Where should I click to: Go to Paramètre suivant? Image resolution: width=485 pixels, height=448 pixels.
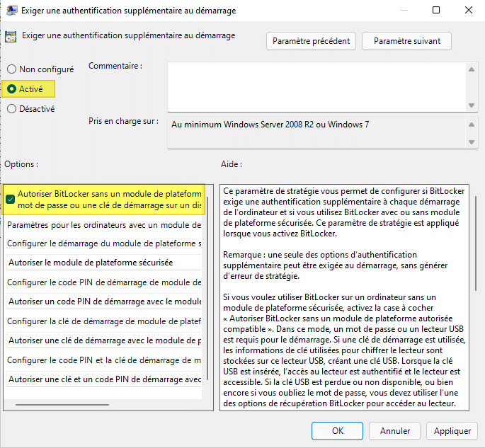coord(406,41)
